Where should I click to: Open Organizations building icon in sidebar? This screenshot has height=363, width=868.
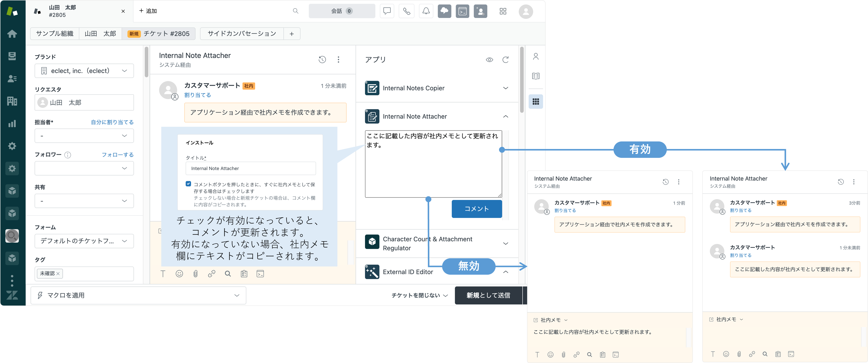click(x=12, y=101)
